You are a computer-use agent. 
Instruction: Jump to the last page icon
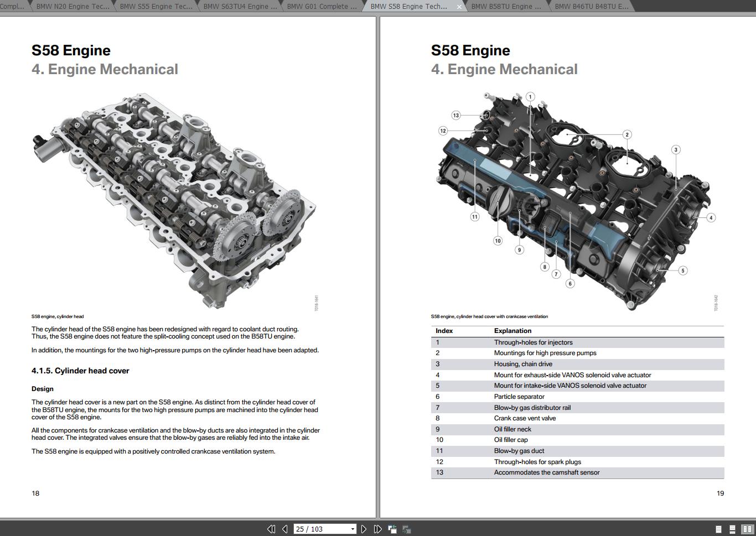tap(377, 529)
